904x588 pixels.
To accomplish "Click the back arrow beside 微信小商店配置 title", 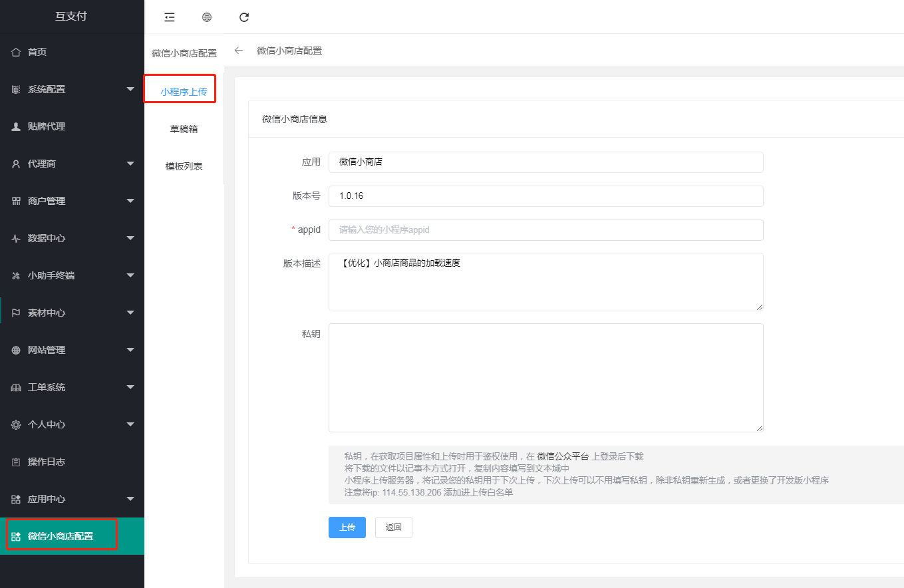I will pos(239,51).
